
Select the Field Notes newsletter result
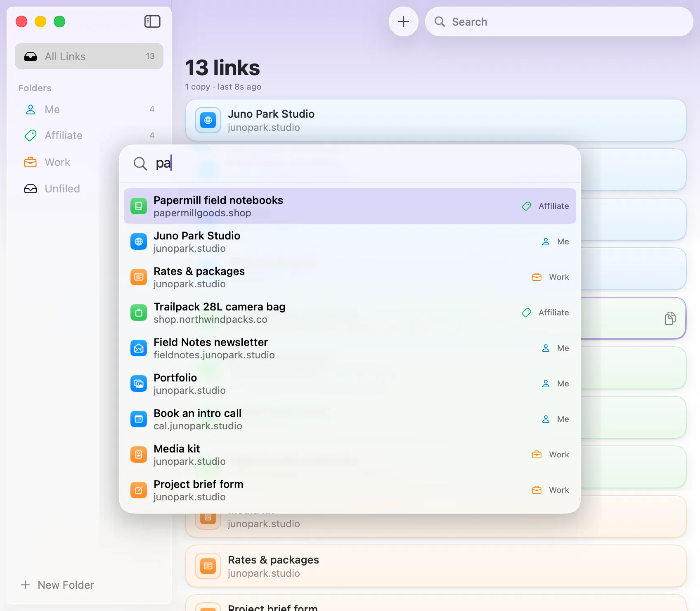350,348
